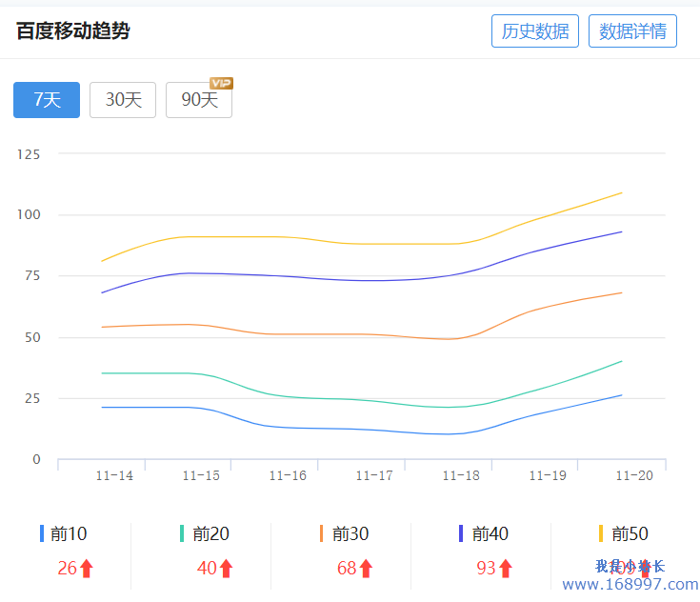Click the purple 前40 color marker
700x602 pixels.
click(461, 533)
